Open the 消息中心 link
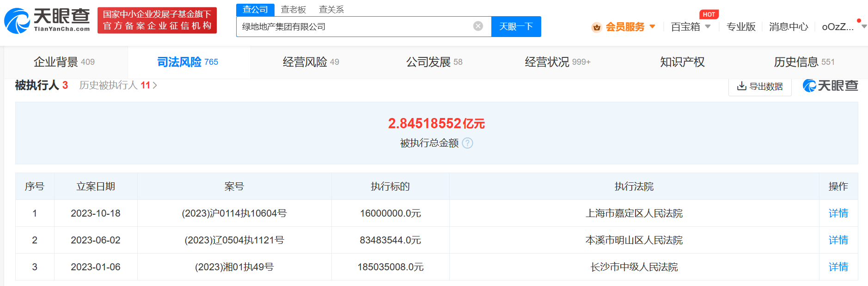 point(789,26)
